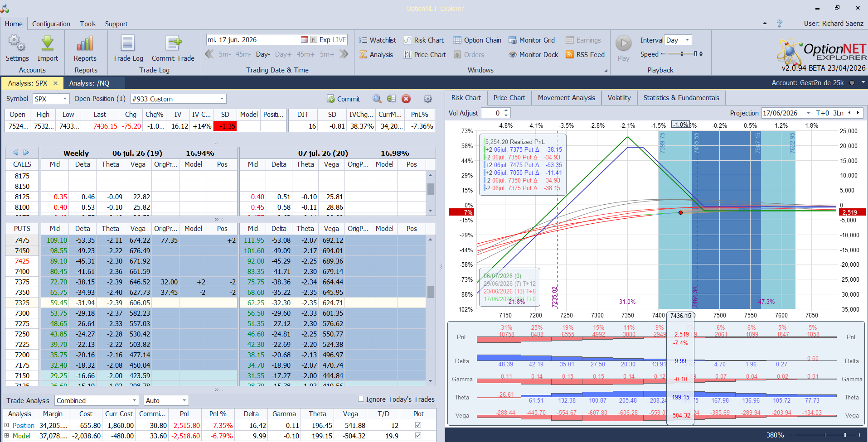Image resolution: width=868 pixels, height=442 pixels.
Task: Open the ribbon help question mark
Action: click(780, 24)
